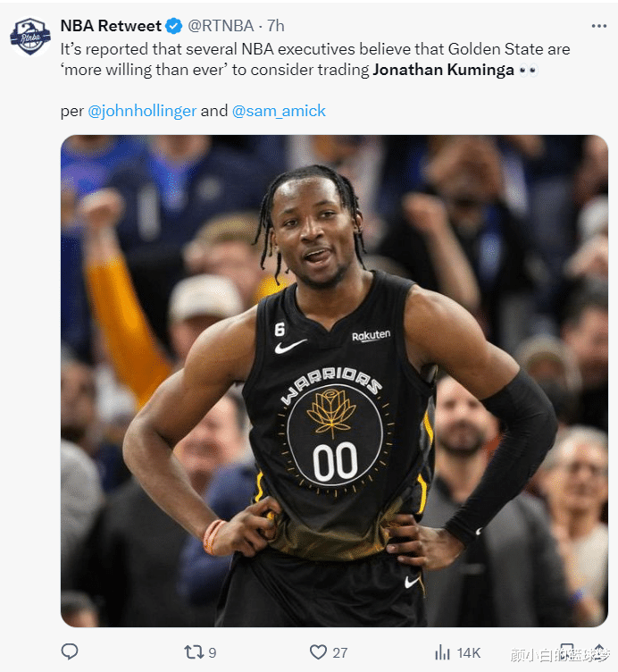This screenshot has height=672, width=618.
Task: Bookmark the tweet with the bookmark icon
Action: pos(566,651)
